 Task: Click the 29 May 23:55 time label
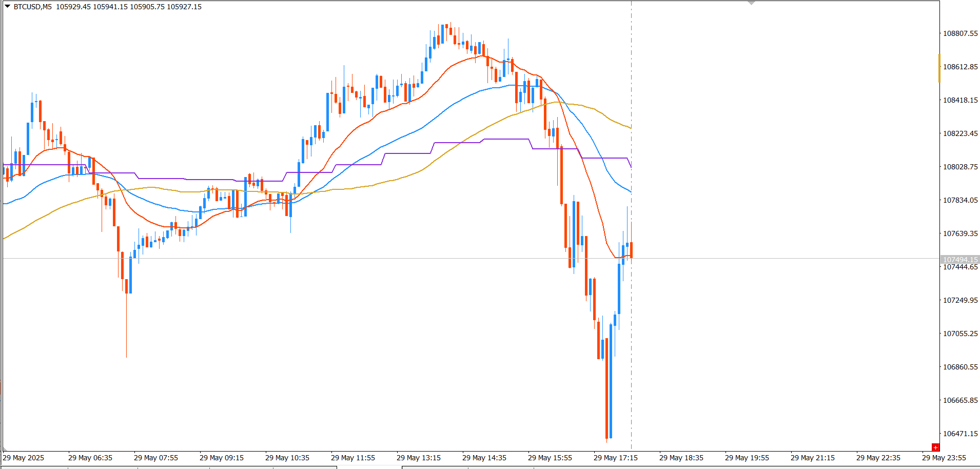point(944,458)
